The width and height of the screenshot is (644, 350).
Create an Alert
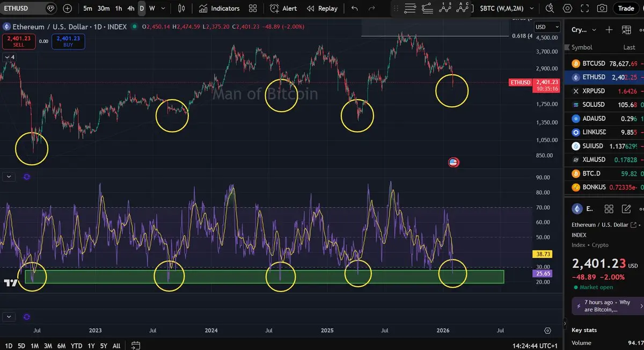283,9
